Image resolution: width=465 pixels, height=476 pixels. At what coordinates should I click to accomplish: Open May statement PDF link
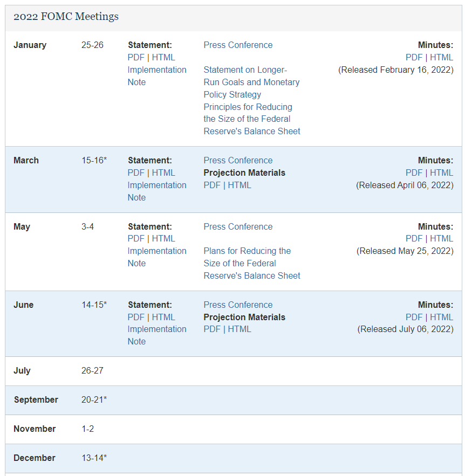pyautogui.click(x=136, y=239)
